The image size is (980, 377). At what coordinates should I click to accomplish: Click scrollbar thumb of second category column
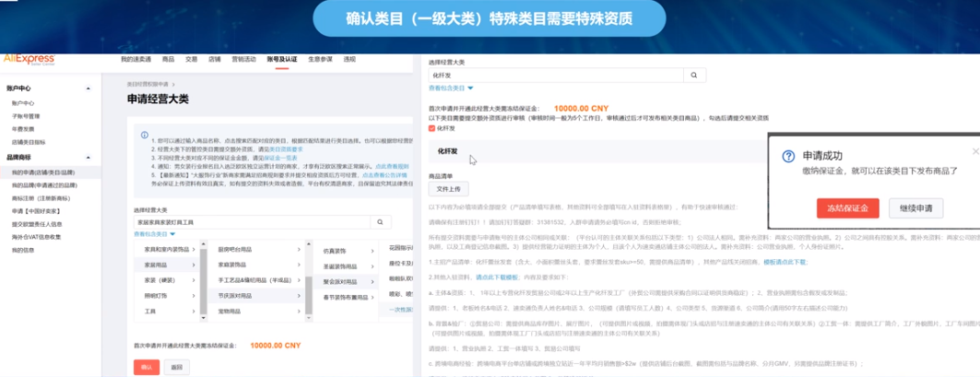[308, 294]
